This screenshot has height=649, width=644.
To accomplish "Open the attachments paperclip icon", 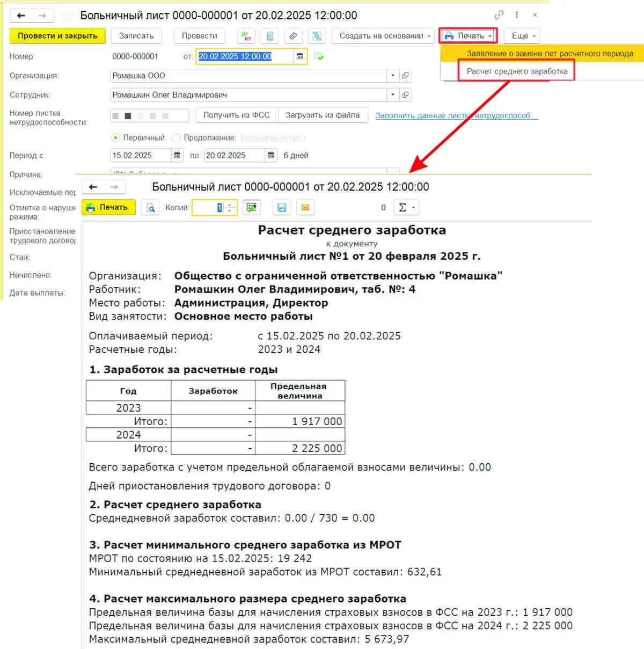I will coord(293,35).
